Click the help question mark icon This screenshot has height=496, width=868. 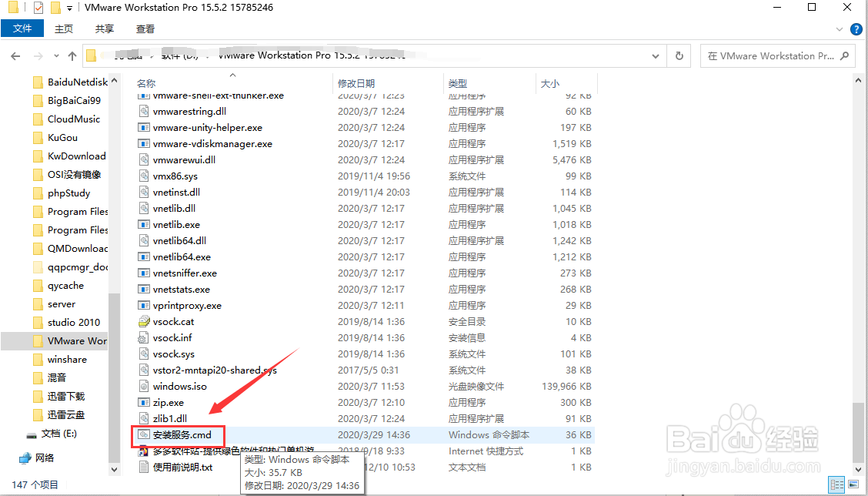click(856, 28)
